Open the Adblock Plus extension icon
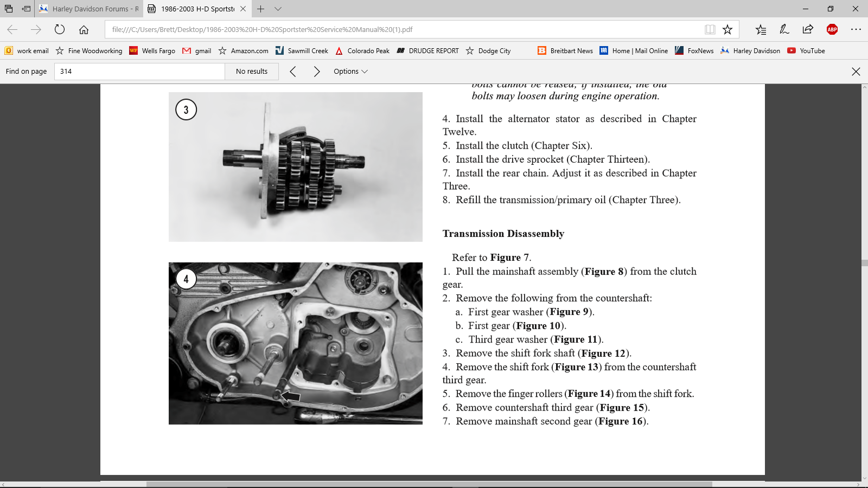Image resolution: width=868 pixels, height=488 pixels. pos(832,29)
